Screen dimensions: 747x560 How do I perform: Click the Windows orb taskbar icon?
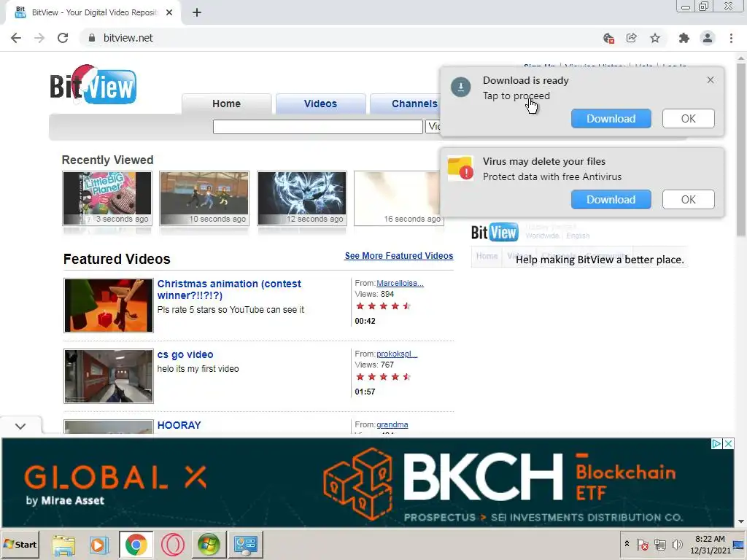pyautogui.click(x=209, y=545)
